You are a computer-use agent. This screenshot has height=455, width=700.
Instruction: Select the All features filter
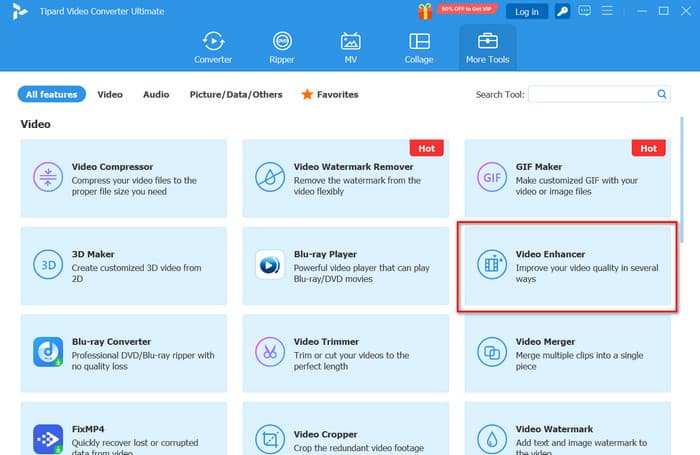[x=51, y=94]
